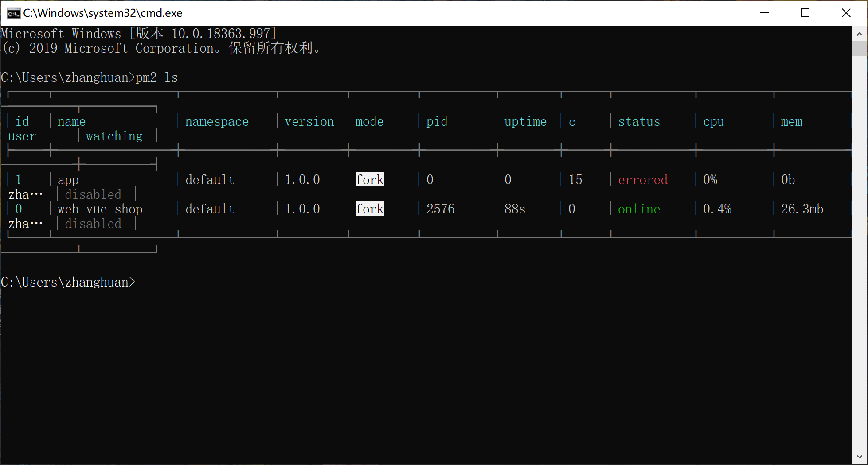Click pid '0' in app row
The height and width of the screenshot is (465, 868).
430,180
